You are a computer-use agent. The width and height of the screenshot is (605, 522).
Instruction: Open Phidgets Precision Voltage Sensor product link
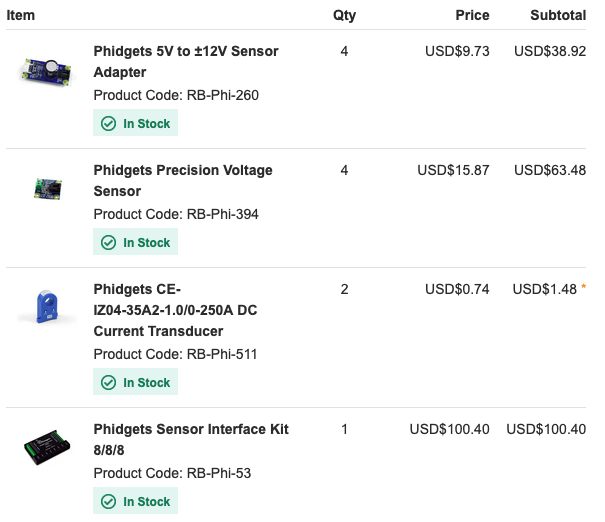coord(183,181)
